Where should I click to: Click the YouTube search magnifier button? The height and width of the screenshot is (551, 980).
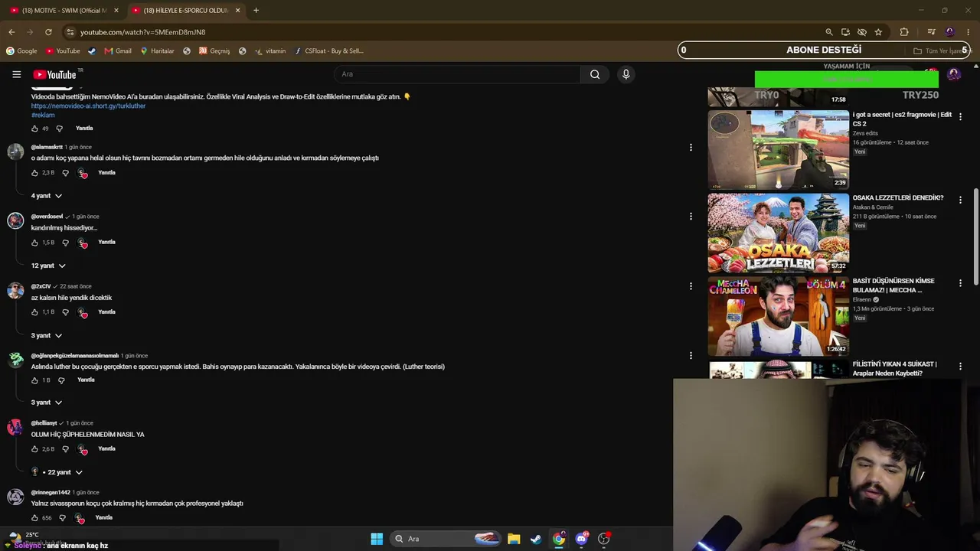[x=595, y=74]
